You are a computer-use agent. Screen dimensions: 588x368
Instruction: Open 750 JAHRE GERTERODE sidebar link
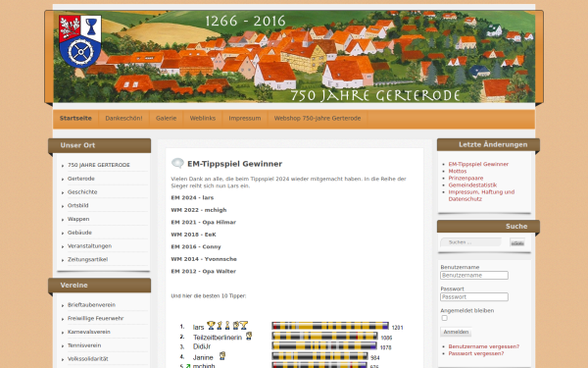click(x=99, y=165)
